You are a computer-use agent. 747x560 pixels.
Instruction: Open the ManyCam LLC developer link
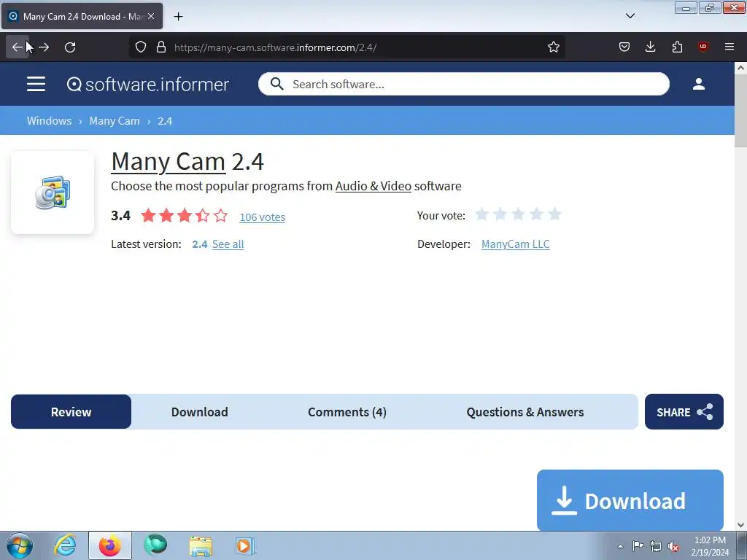tap(516, 244)
